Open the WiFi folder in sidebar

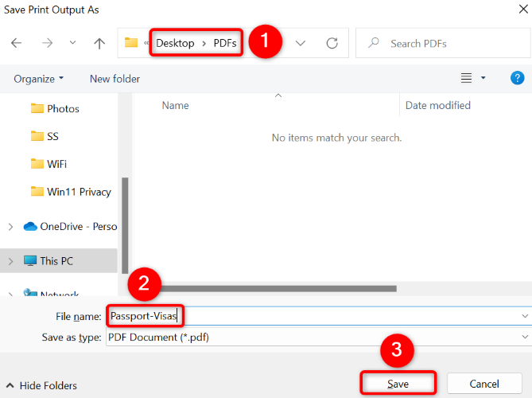[x=49, y=164]
